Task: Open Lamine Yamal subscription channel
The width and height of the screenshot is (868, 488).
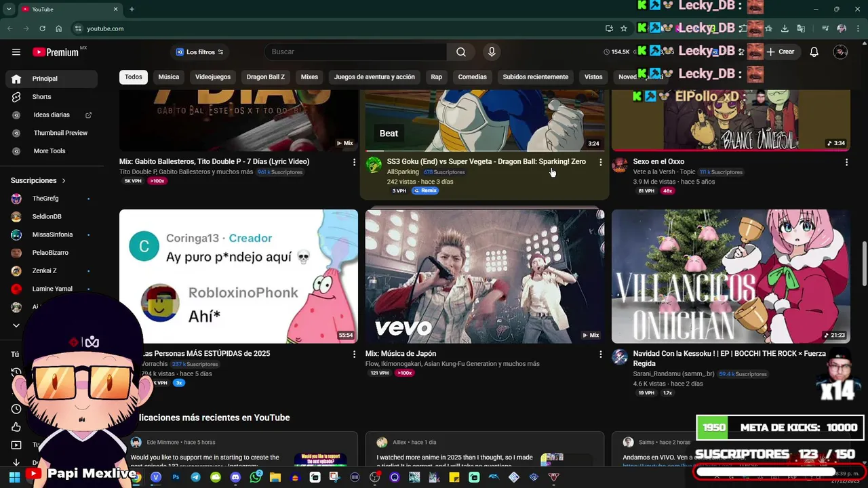Action: [x=52, y=289]
